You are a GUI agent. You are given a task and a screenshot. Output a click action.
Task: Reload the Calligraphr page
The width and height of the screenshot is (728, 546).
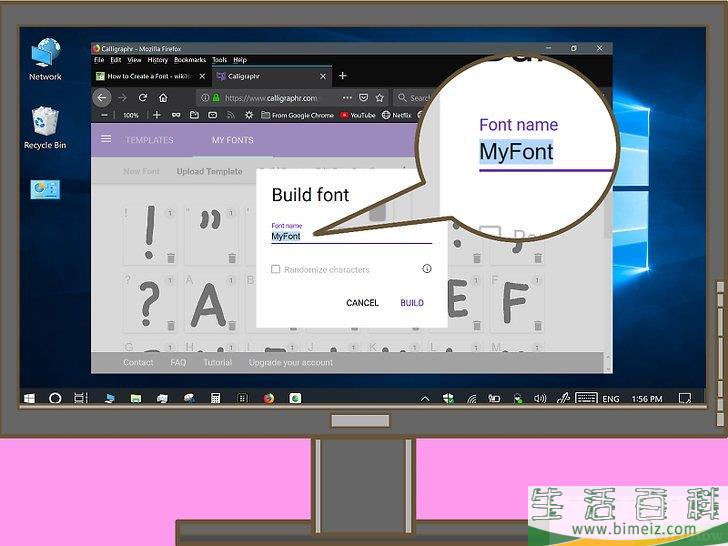(x=143, y=98)
